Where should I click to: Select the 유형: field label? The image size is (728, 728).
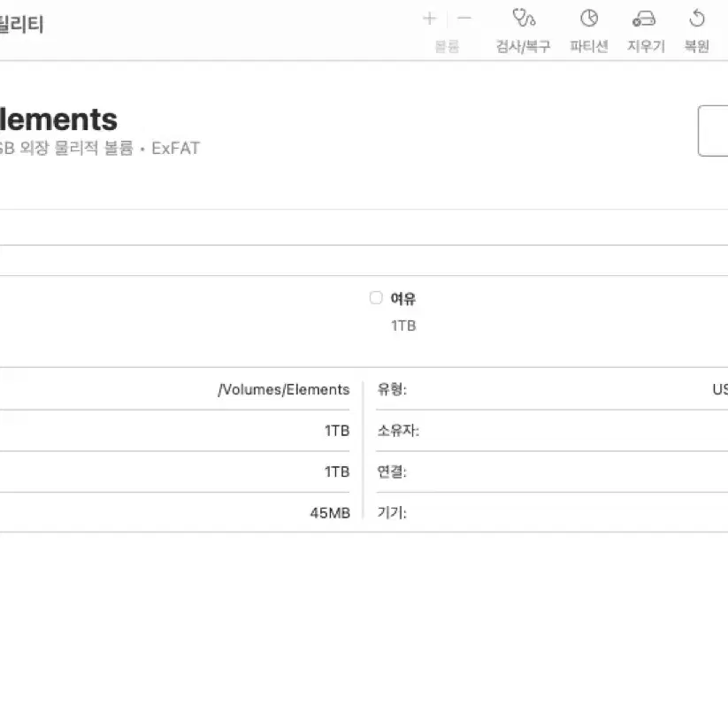392,389
